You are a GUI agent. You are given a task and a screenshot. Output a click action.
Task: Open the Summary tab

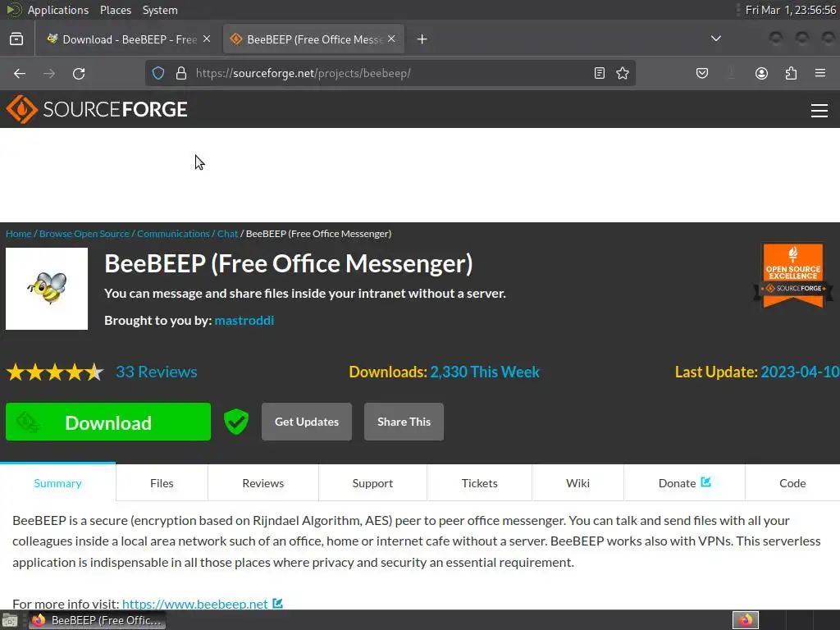point(58,483)
